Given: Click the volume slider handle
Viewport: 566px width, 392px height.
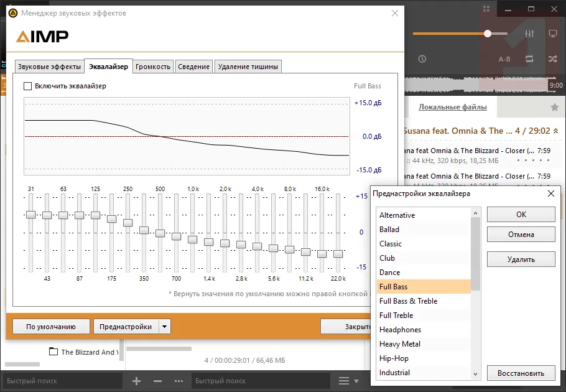Looking at the screenshot, I should tap(488, 34).
